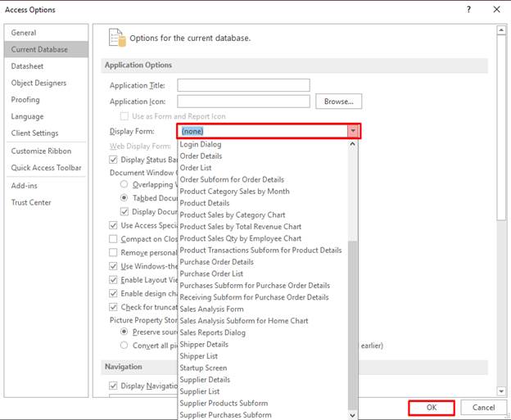511x420 pixels.
Task: Click the Application Title input field
Action: [243, 85]
